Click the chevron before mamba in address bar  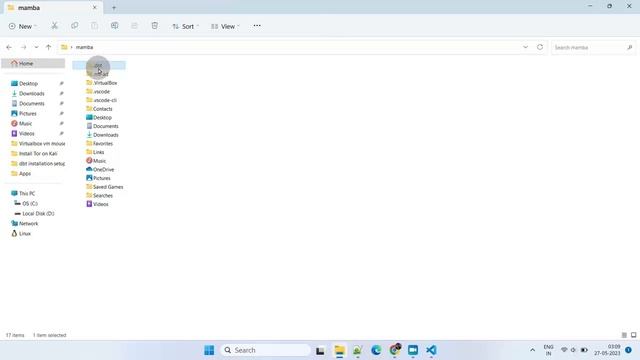(x=71, y=47)
